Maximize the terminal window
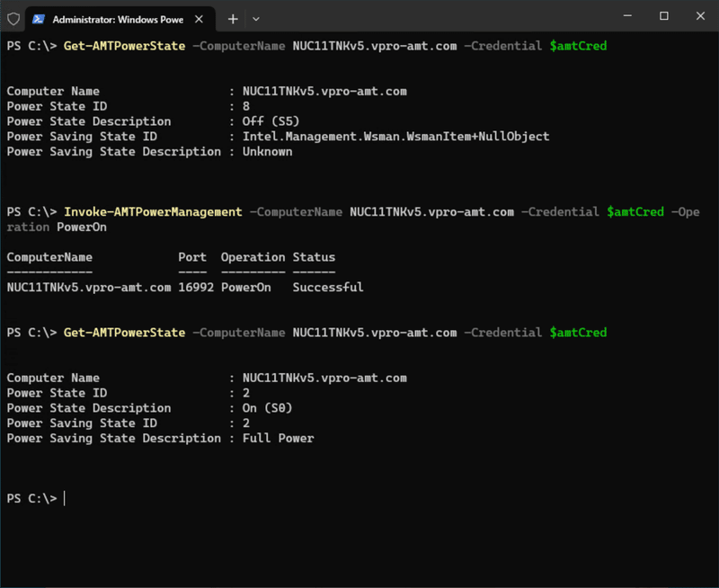This screenshot has height=588, width=719. pyautogui.click(x=664, y=16)
